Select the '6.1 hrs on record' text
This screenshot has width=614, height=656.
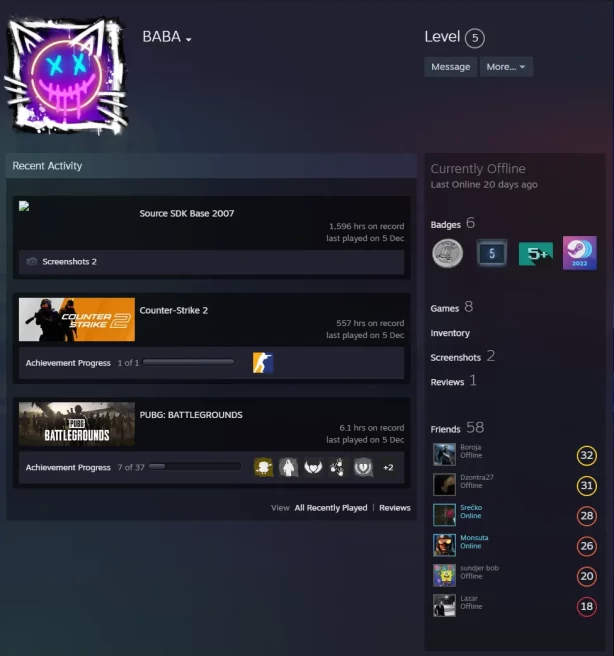(x=371, y=428)
